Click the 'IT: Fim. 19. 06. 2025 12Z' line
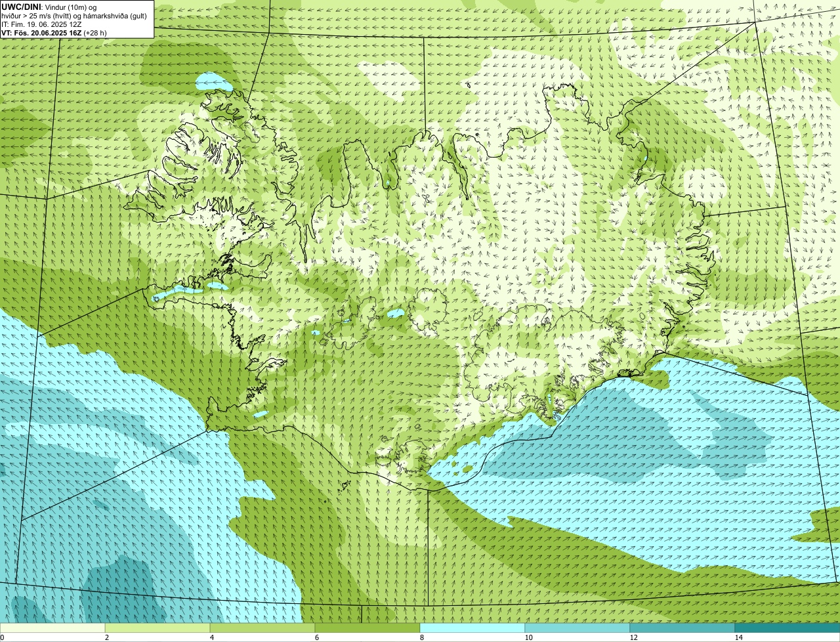This screenshot has width=840, height=642. (x=41, y=24)
